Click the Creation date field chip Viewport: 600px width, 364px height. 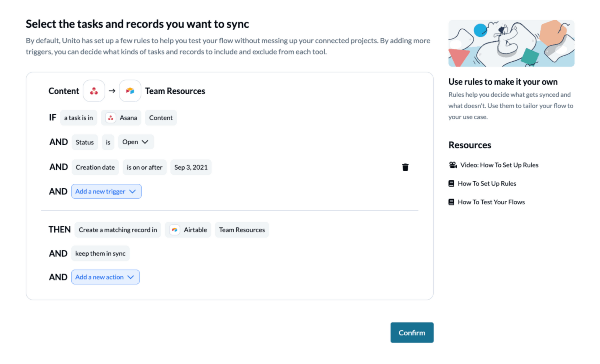click(x=95, y=167)
